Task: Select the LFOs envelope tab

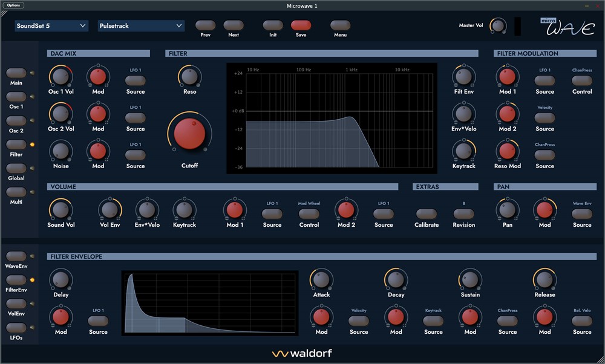Action: click(x=16, y=328)
